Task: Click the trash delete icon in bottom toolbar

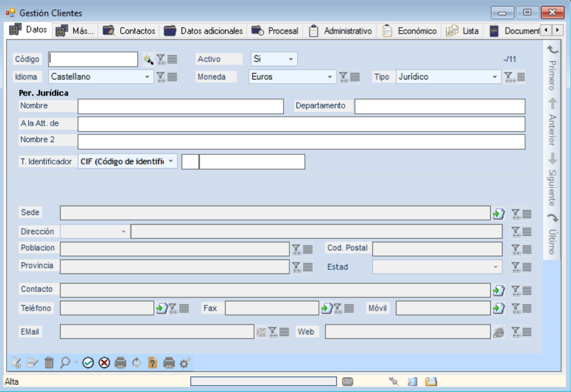Action: 49,363
